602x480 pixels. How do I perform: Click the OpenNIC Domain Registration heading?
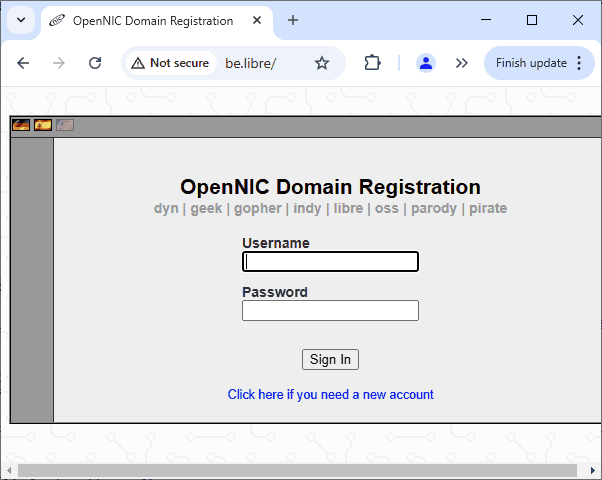330,187
